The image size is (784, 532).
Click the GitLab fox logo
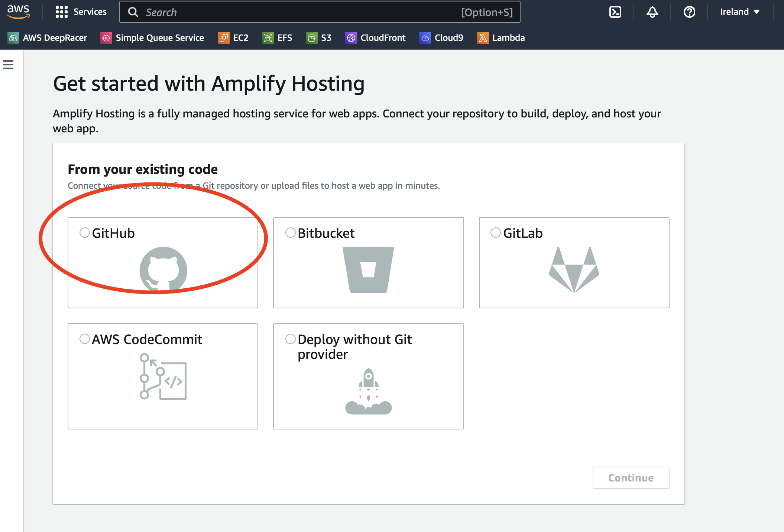tap(574, 270)
